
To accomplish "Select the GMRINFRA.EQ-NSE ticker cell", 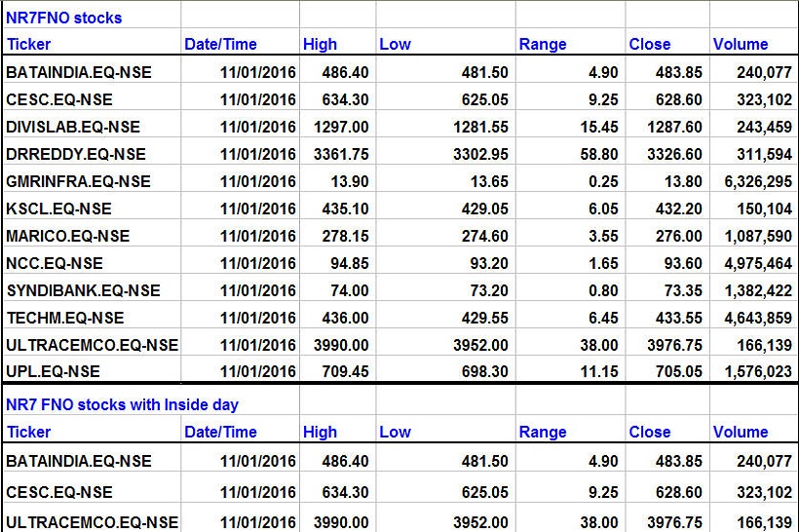I will pyautogui.click(x=78, y=181).
